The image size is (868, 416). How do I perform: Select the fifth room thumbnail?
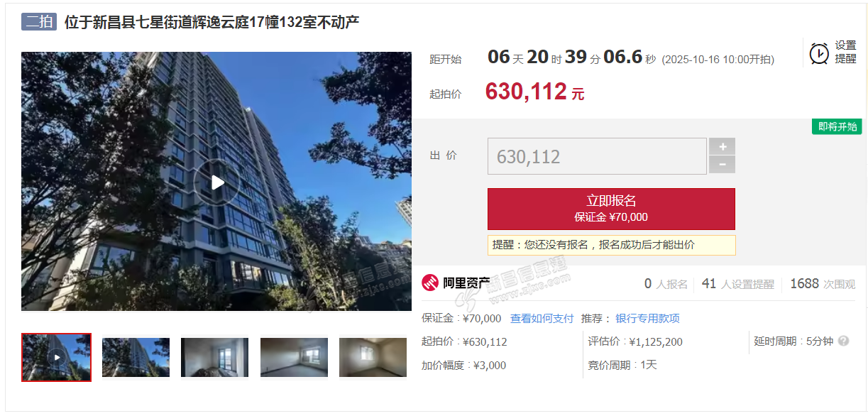[373, 357]
